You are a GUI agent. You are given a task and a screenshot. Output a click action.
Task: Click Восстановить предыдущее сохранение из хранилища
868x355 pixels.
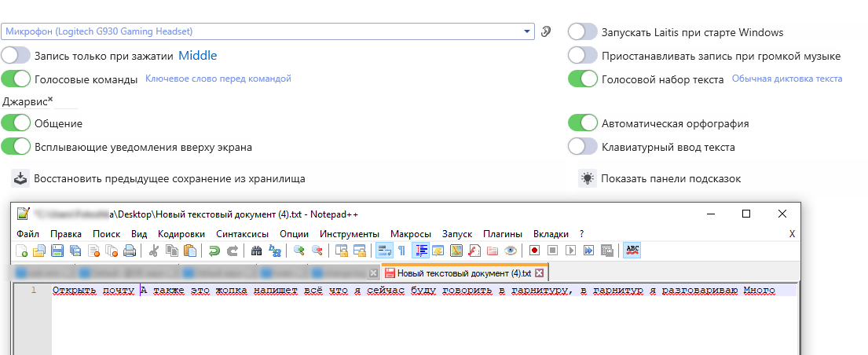[169, 178]
